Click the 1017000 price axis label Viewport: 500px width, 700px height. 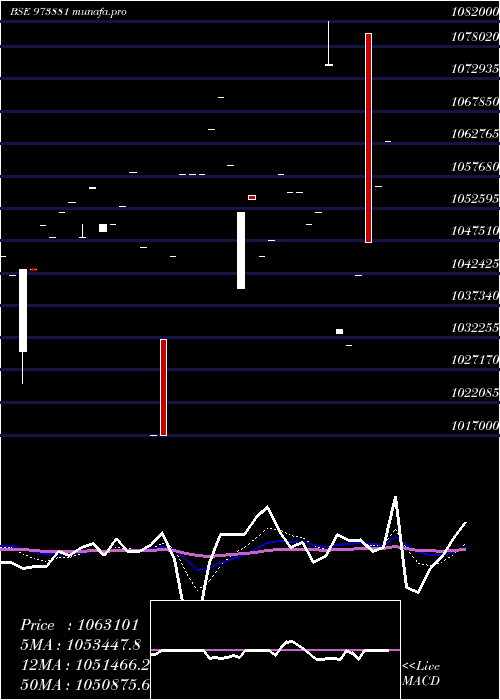point(476,425)
